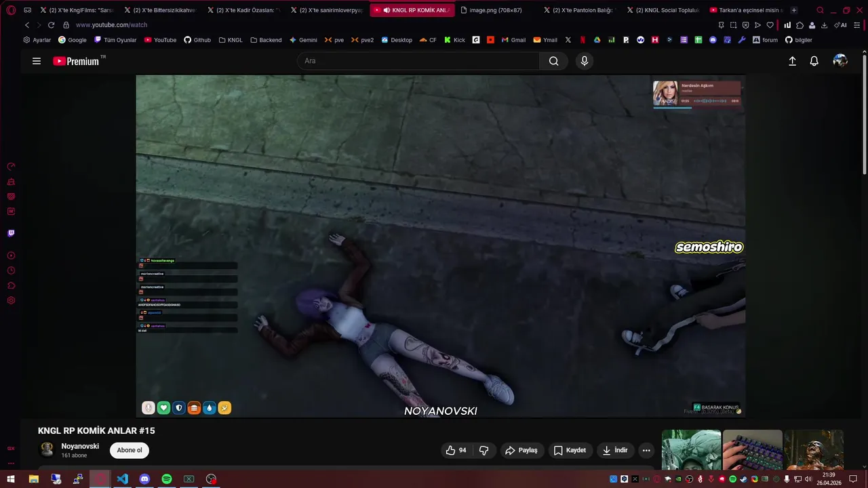Open the YouTube account avatar menu

pos(840,61)
